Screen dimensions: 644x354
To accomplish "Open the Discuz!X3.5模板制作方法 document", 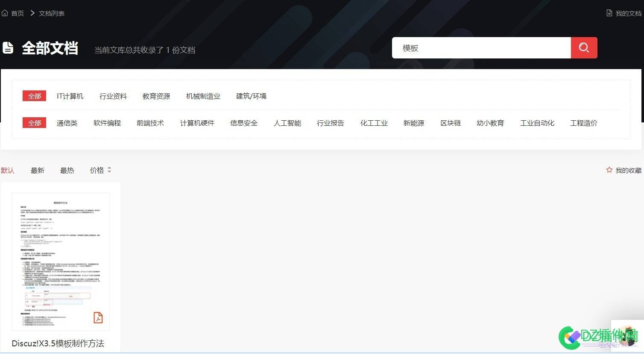I will (58, 343).
